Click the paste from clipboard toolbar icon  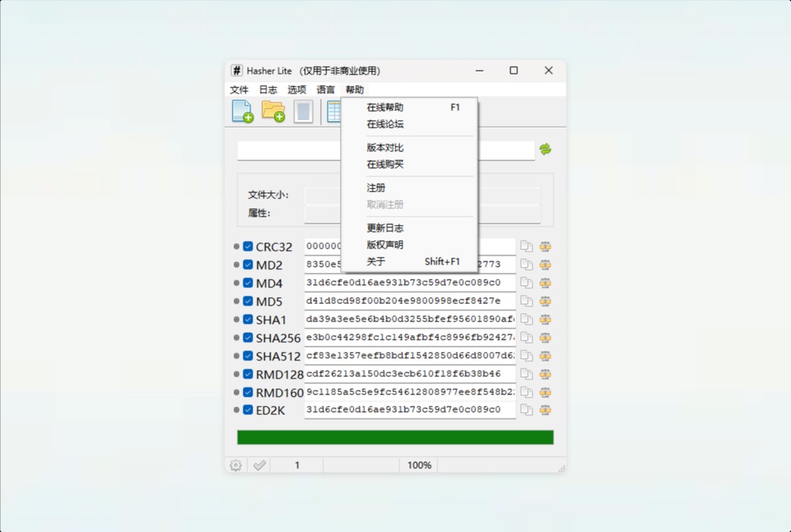303,111
